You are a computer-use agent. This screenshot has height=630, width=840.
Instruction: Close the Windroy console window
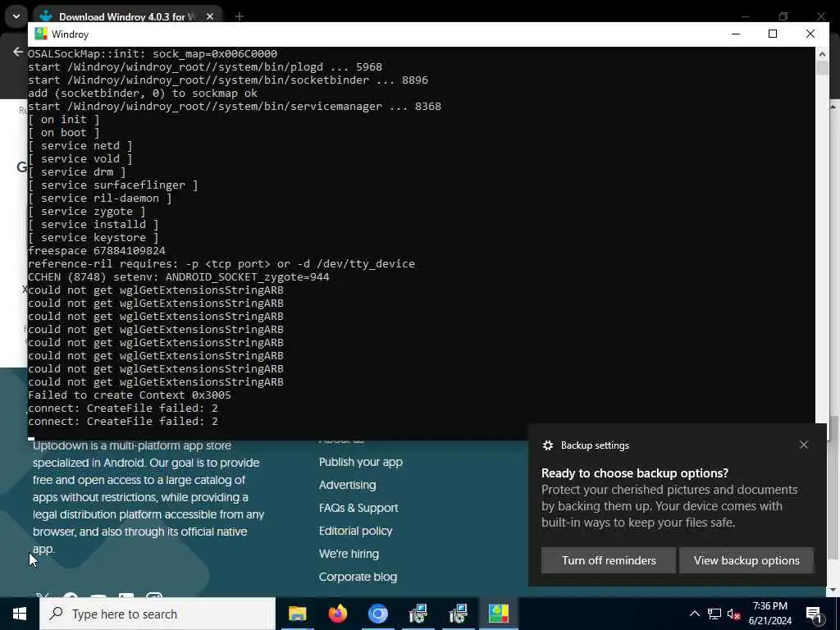click(810, 34)
